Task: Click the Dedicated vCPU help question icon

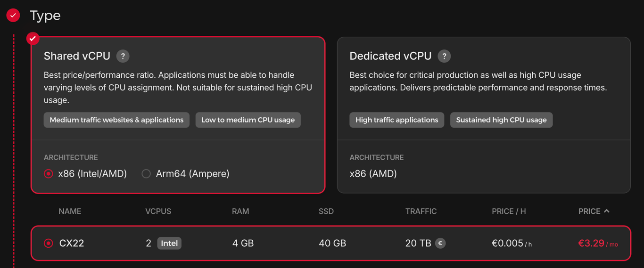Action: 444,56
